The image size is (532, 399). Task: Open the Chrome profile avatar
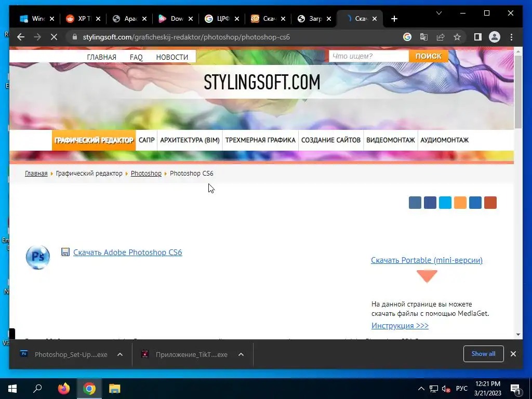coord(495,37)
